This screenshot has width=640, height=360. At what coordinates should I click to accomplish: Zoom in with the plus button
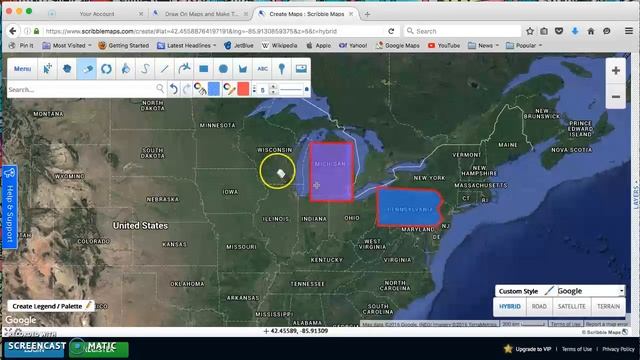616,70
